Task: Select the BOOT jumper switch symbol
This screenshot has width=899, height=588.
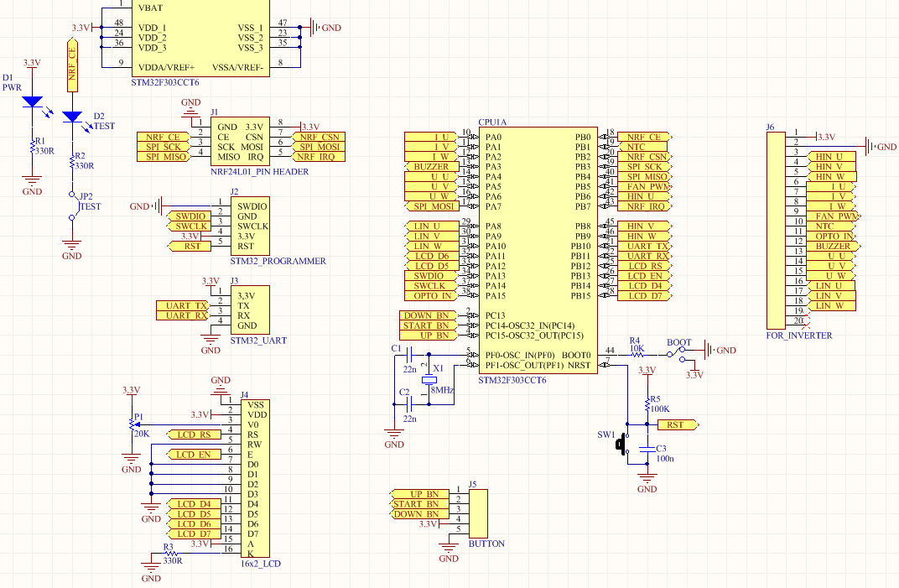Action: coord(676,355)
